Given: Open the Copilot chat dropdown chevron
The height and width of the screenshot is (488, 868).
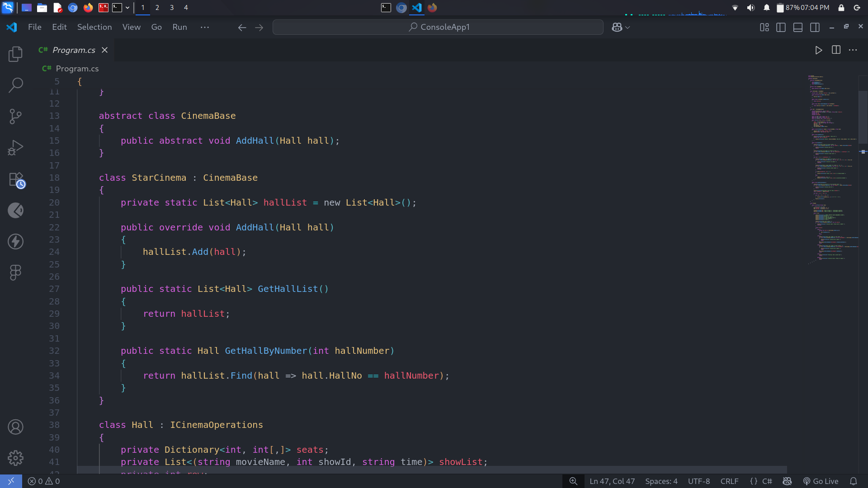Looking at the screenshot, I should coord(628,28).
